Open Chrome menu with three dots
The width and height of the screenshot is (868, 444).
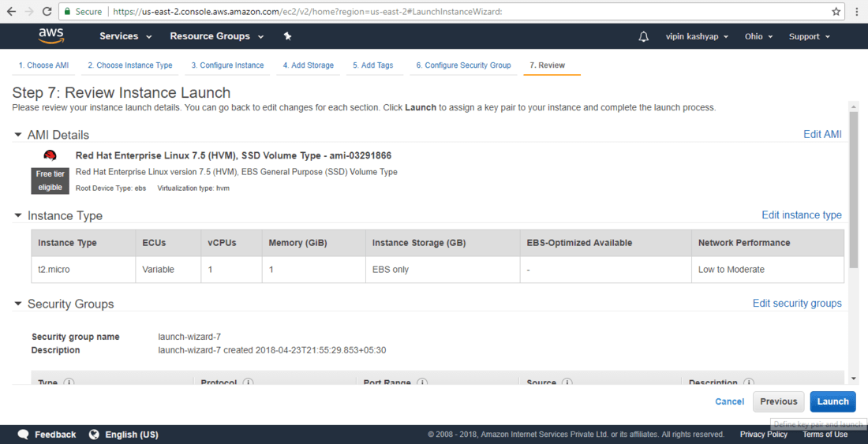pyautogui.click(x=858, y=12)
